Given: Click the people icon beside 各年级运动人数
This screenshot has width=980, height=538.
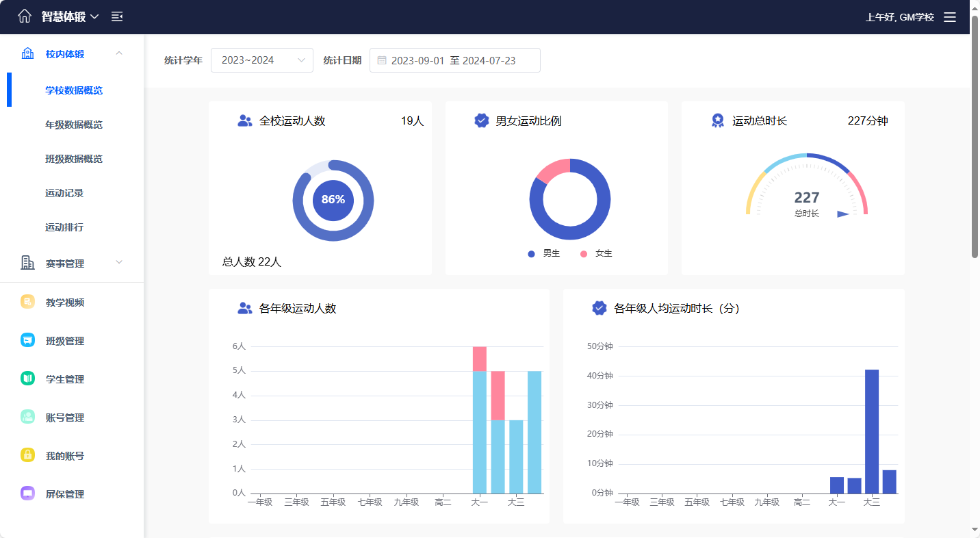Looking at the screenshot, I should [x=245, y=308].
